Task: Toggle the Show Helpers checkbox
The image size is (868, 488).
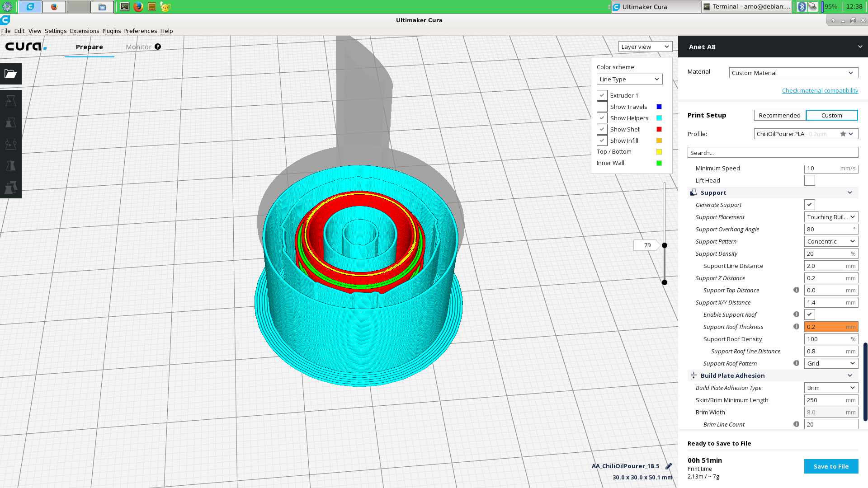Action: click(602, 118)
